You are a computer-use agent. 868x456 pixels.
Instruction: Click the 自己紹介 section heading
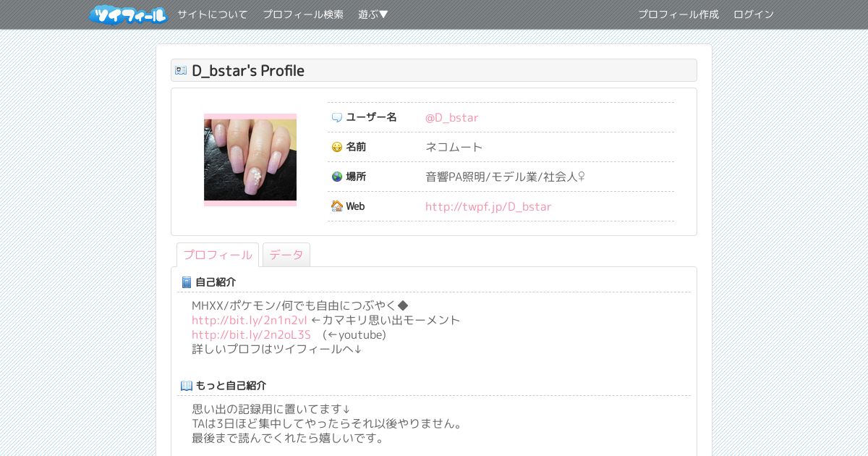216,282
